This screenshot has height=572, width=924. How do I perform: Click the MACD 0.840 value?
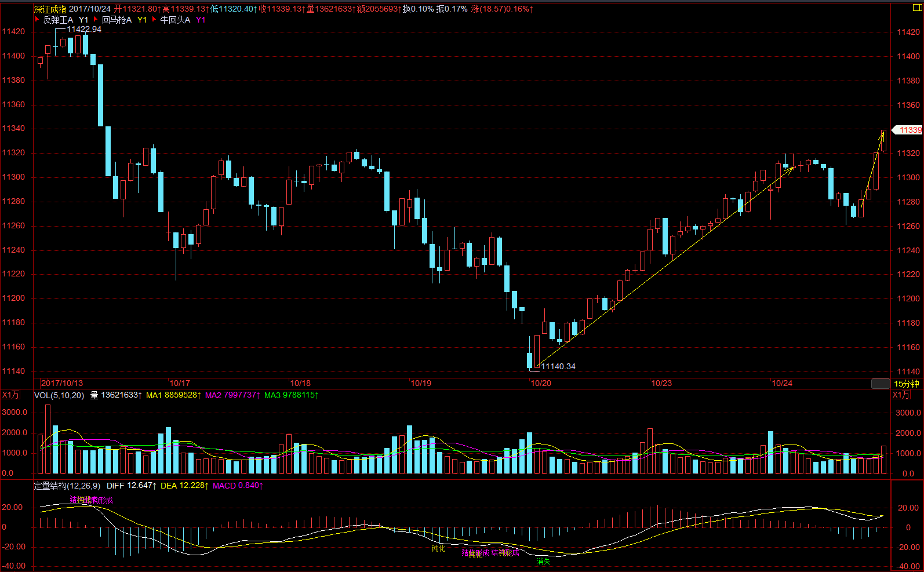pyautogui.click(x=238, y=486)
